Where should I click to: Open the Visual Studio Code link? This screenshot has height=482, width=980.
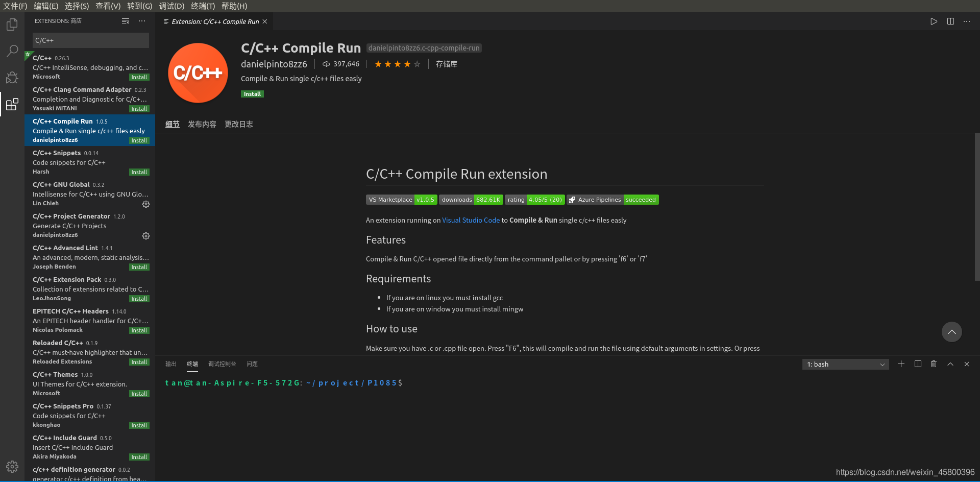tap(471, 220)
